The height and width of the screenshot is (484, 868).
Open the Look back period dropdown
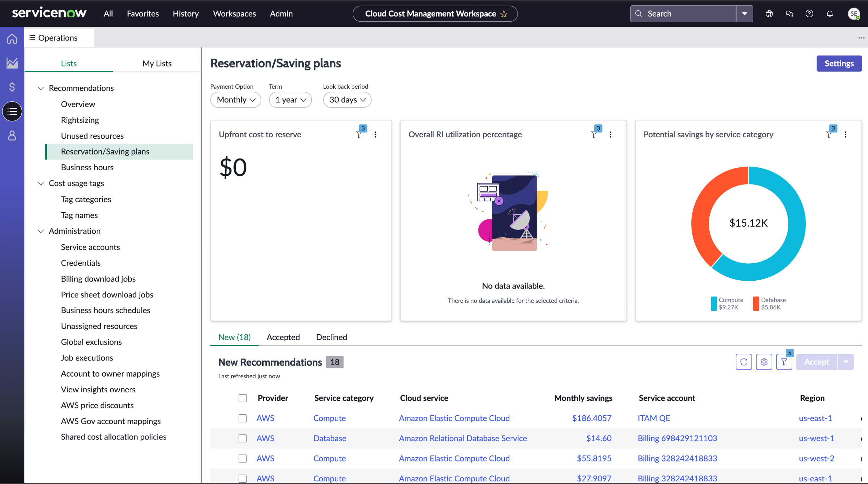(x=347, y=100)
